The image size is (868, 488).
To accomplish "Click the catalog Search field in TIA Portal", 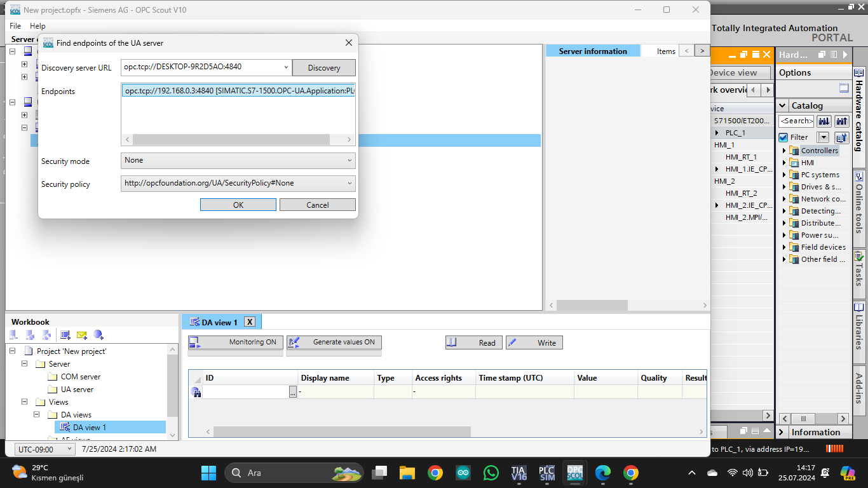I will coord(796,121).
